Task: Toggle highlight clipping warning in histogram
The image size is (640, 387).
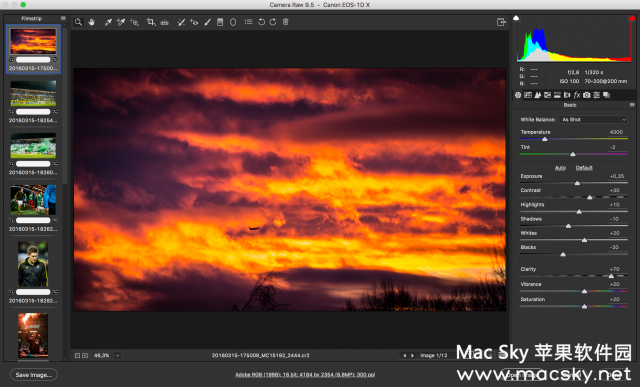Action: [632, 18]
